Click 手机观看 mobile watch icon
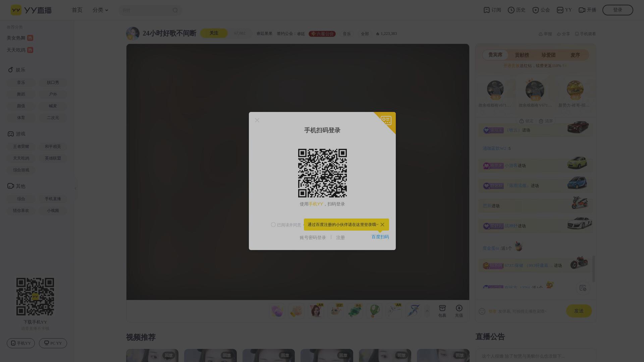Screen dimensions: 644x362 [x=585, y=34]
